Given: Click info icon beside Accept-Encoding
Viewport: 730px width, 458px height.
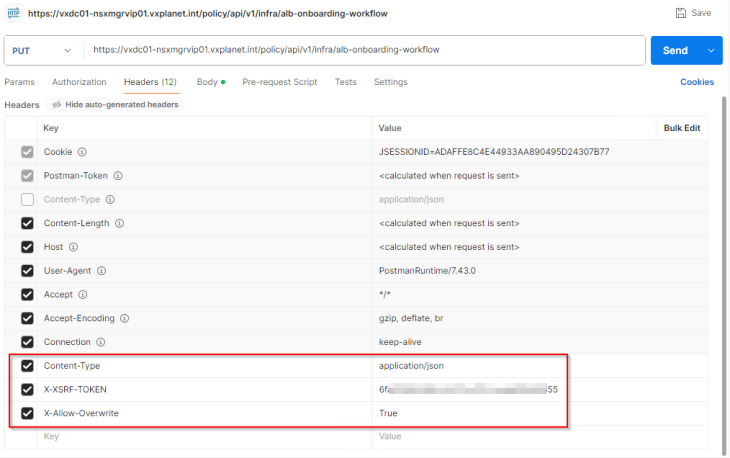Looking at the screenshot, I should [x=124, y=318].
